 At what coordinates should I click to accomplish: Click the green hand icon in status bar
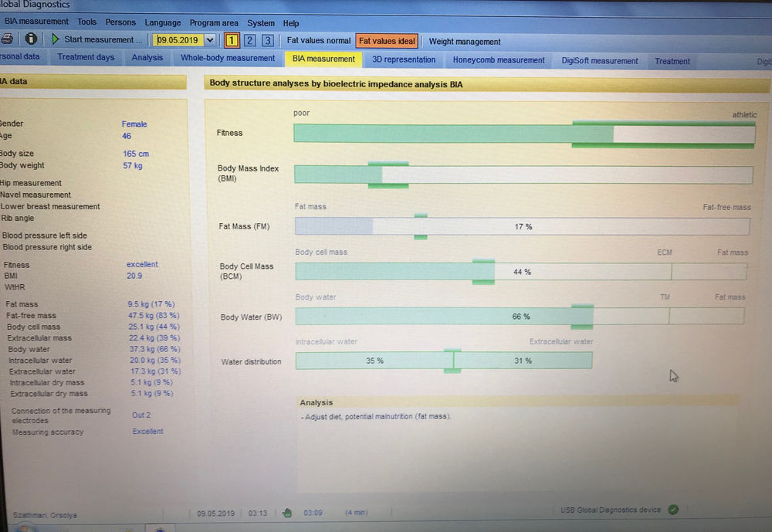286,512
